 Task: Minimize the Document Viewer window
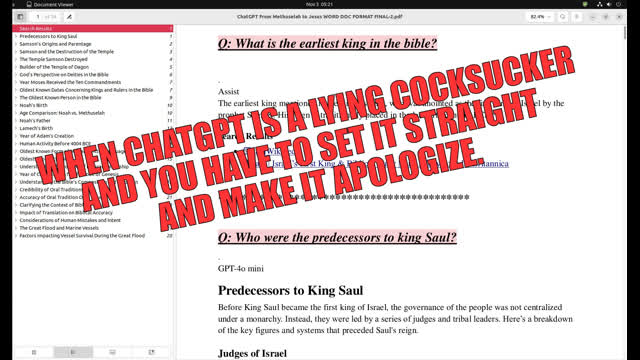(593, 17)
